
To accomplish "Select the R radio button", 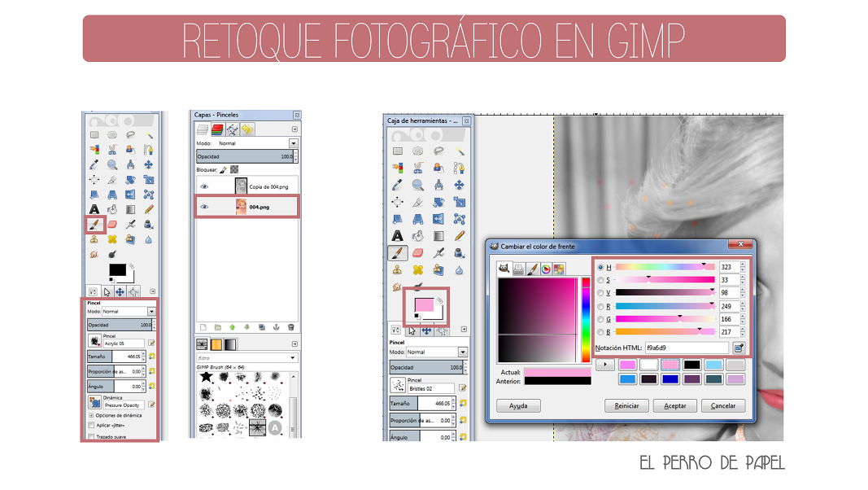I will tap(600, 306).
